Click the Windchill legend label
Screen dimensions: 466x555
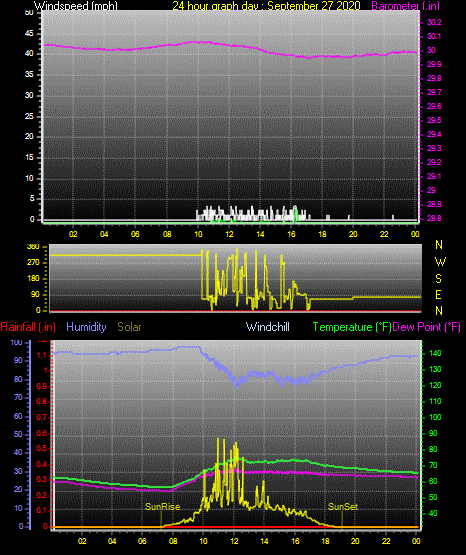click(x=267, y=327)
